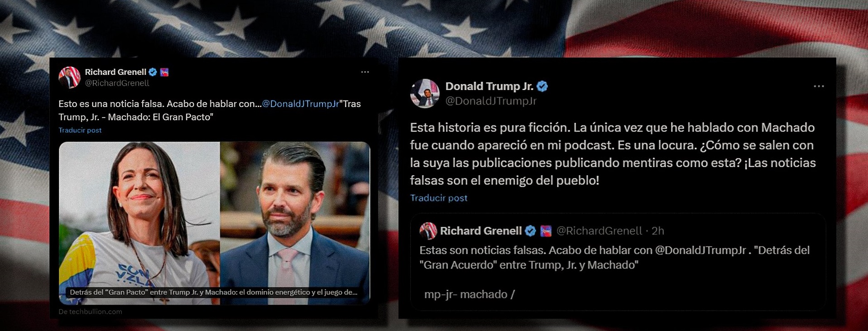Click 'Traducir post' under Trump Jr.'s post
Image resolution: width=868 pixels, height=331 pixels.
[439, 198]
